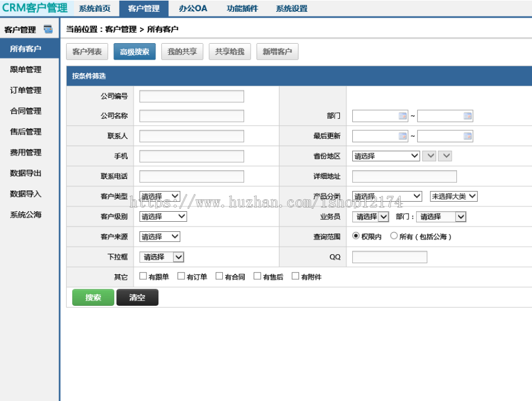The image size is (532, 401).
Task: Open the first 最后新 date calendar icon
Action: pos(401,135)
